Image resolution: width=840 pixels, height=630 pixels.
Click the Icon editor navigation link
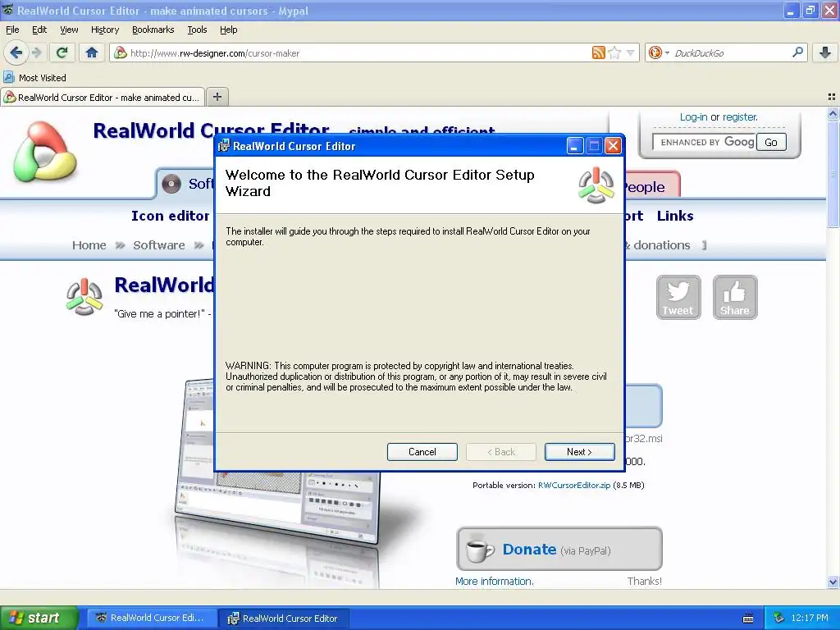coord(171,216)
